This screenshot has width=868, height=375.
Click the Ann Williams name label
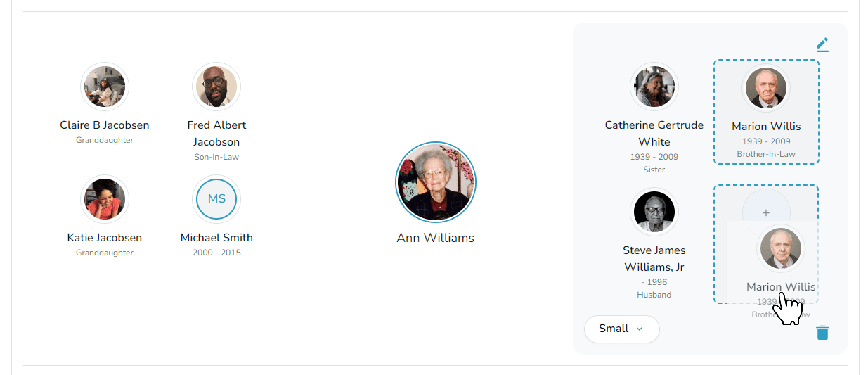coord(436,238)
